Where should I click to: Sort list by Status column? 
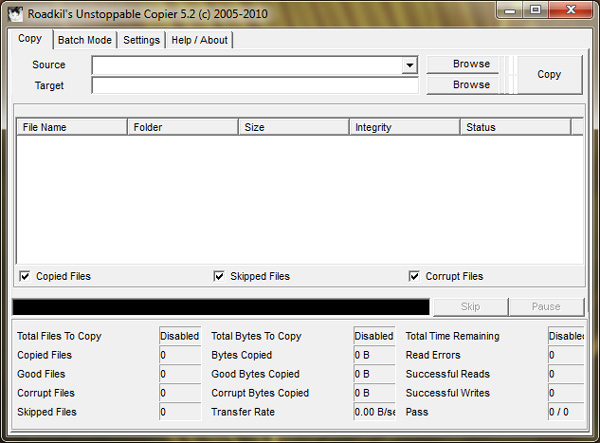(x=515, y=127)
